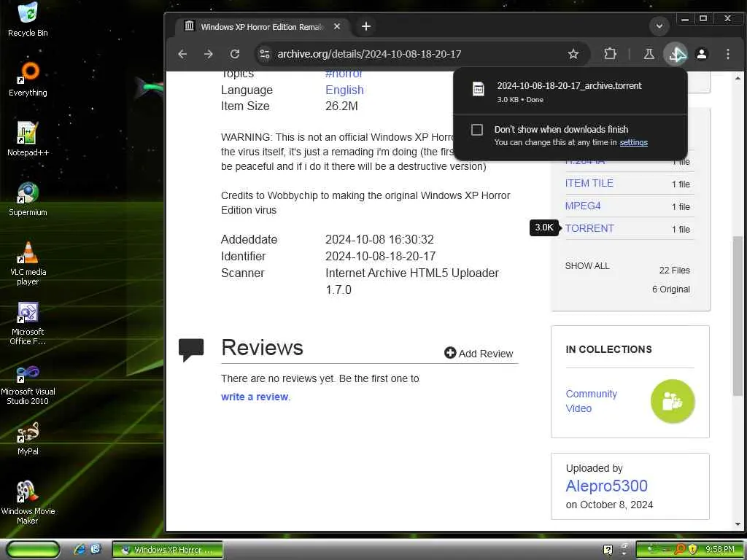
Task: Open Internet Explorer quick launch icon
Action: (x=80, y=549)
